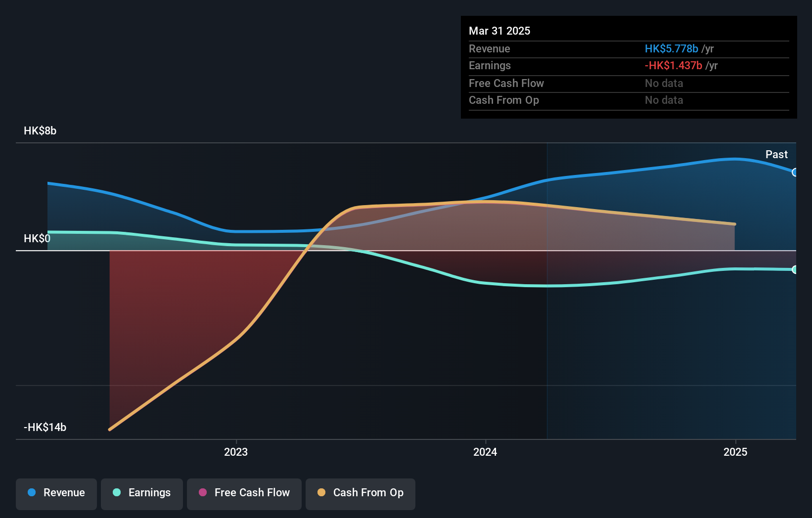This screenshot has width=812, height=518.
Task: Click the -HK$14b y-axis label
Action: click(x=45, y=427)
